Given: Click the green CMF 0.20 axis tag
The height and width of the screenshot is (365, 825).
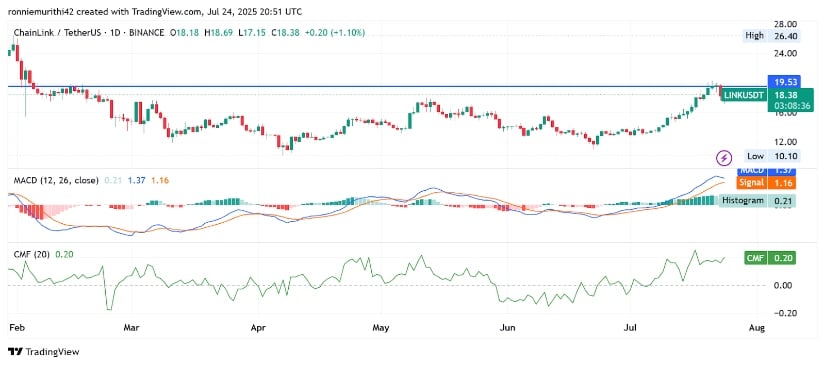Looking at the screenshot, I should (x=770, y=258).
